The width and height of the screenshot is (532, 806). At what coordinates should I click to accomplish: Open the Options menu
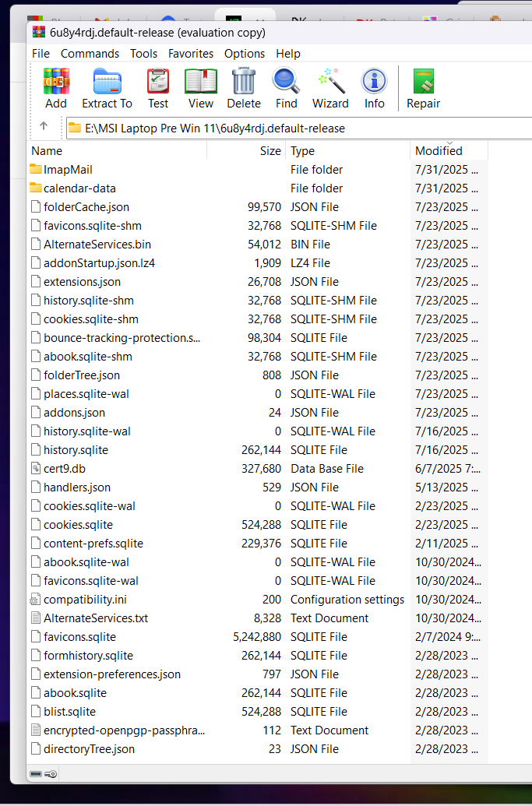tap(244, 54)
